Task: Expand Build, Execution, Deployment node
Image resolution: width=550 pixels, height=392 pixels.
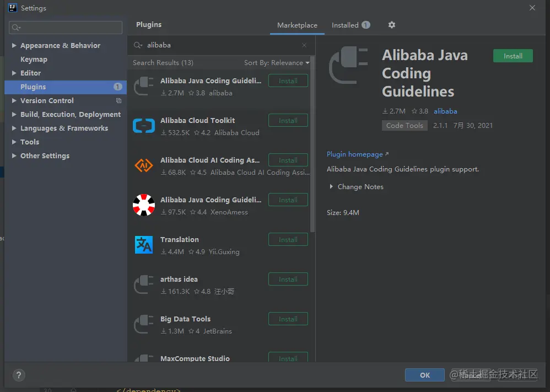Action: (14, 114)
